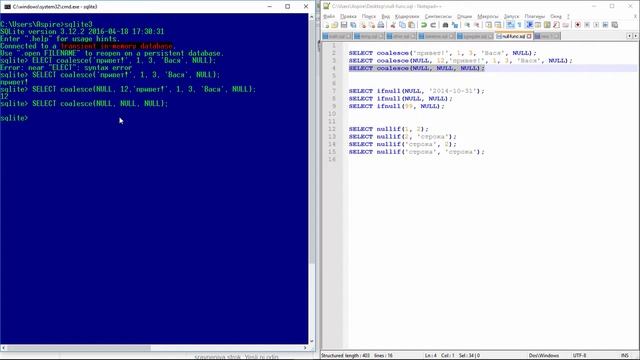Click the Redo toolbar icon
Image resolution: width=640 pixels, height=360 pixels.
(x=433, y=25)
